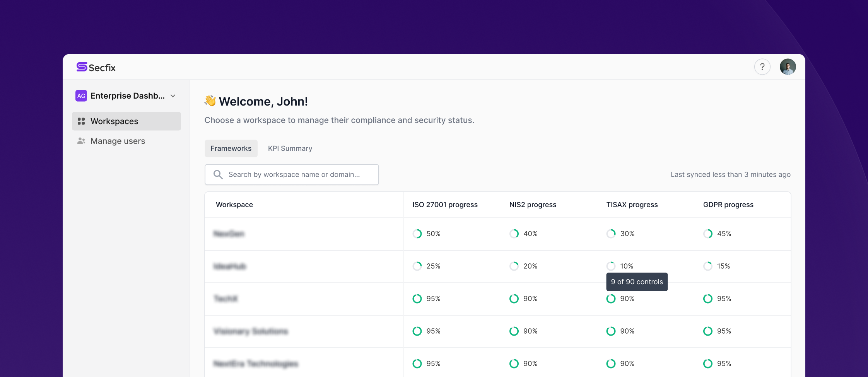
Task: Click the GDPR progress column header
Action: (728, 205)
